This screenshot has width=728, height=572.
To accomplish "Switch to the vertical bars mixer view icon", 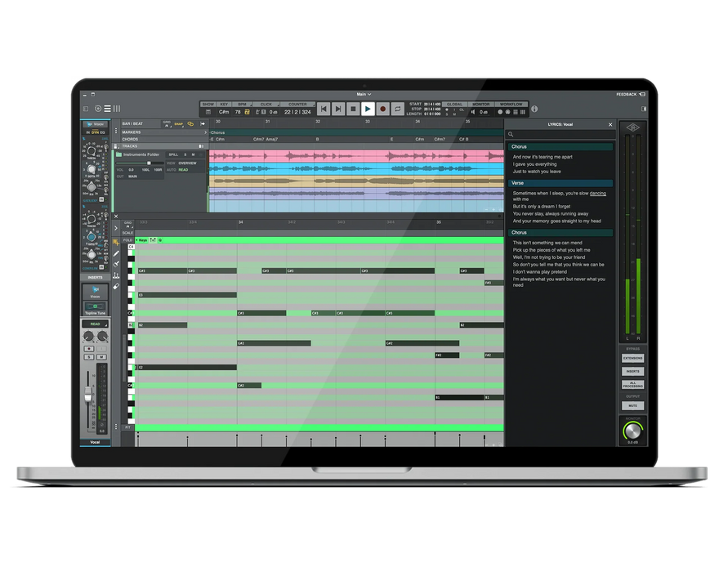I will coord(117,109).
